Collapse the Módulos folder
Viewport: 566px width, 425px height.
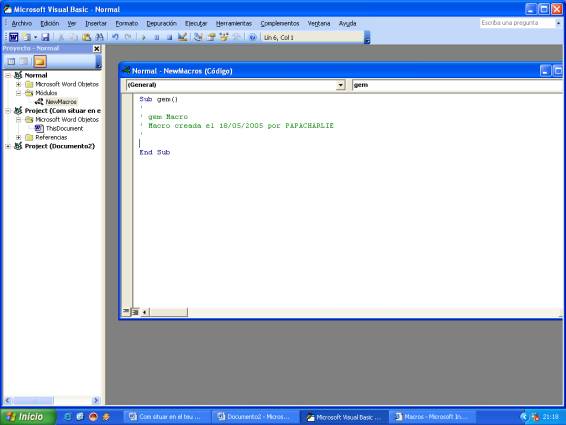(18, 93)
